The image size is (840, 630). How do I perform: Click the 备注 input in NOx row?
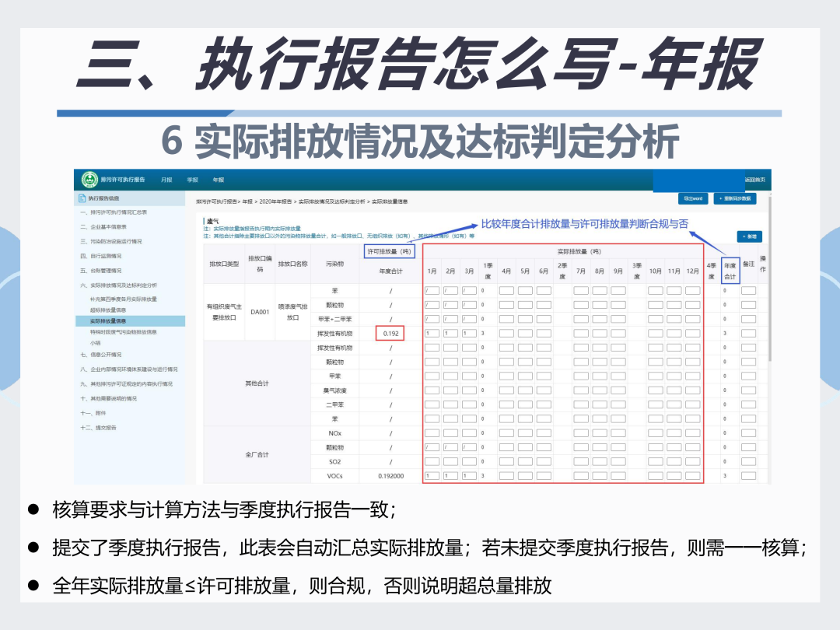[x=748, y=433]
